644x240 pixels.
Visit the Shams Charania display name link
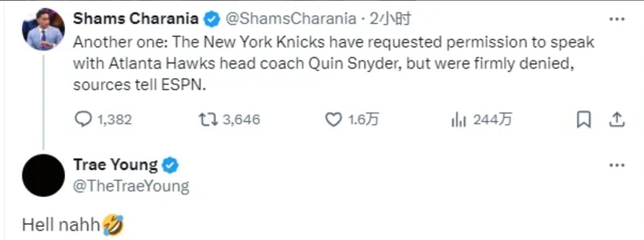pyautogui.click(x=136, y=19)
